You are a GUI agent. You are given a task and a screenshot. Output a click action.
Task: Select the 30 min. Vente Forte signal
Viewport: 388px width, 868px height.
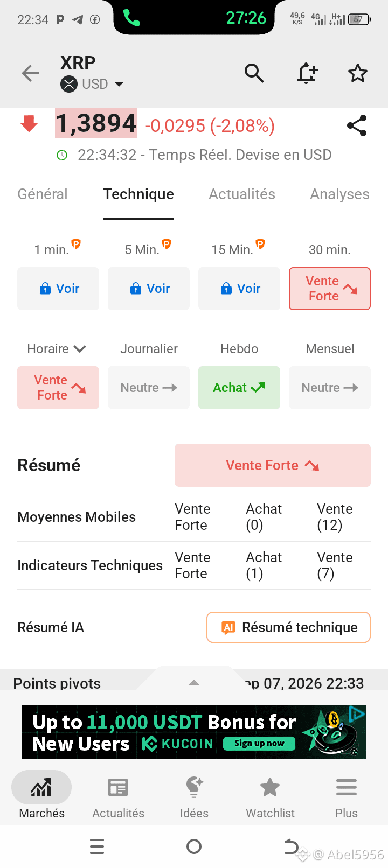pos(330,289)
